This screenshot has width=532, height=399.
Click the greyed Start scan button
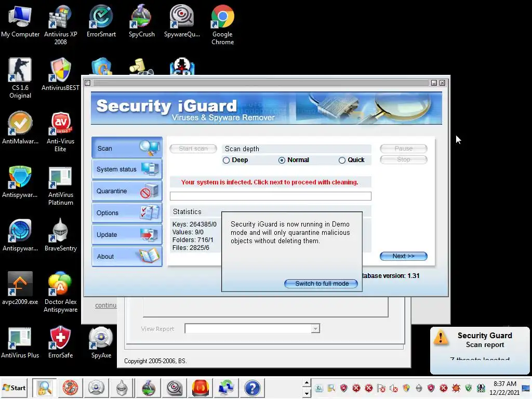click(193, 149)
